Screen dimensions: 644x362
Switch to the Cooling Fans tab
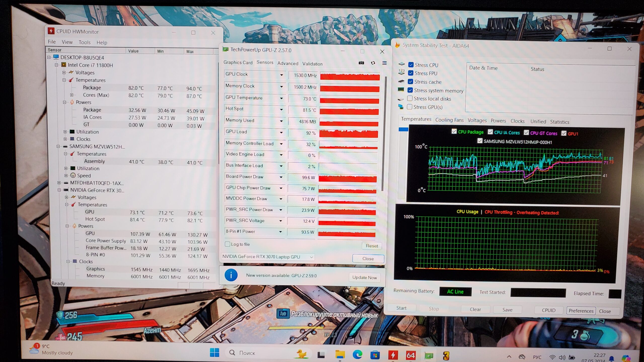click(449, 120)
